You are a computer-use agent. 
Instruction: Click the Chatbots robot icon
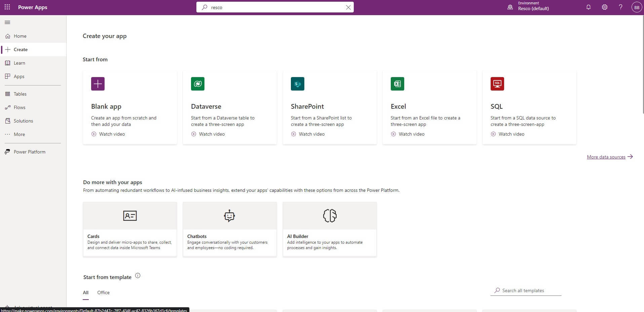(229, 216)
